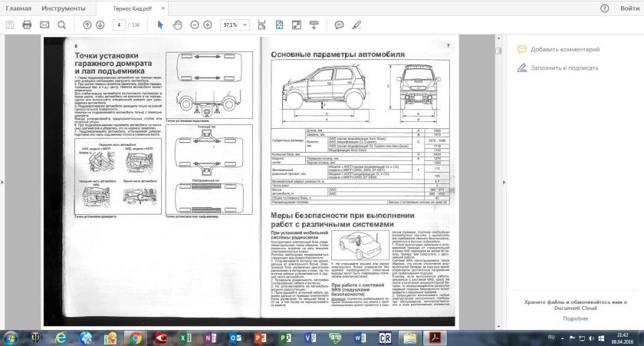This screenshot has height=346, width=644.
Task: Open search with the magnifying glass icon
Action: 61,25
